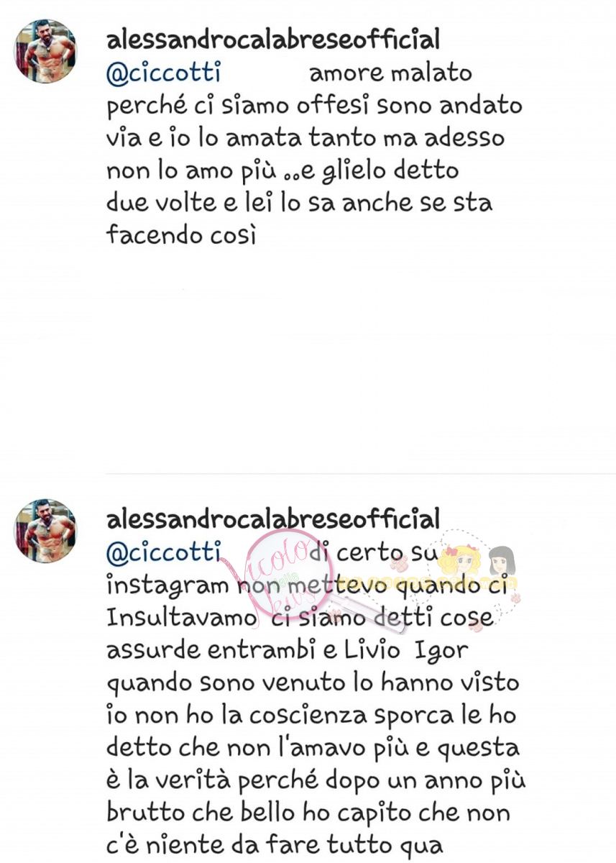Click the divider line between the two comments
This screenshot has height=863, width=616.
(x=360, y=474)
